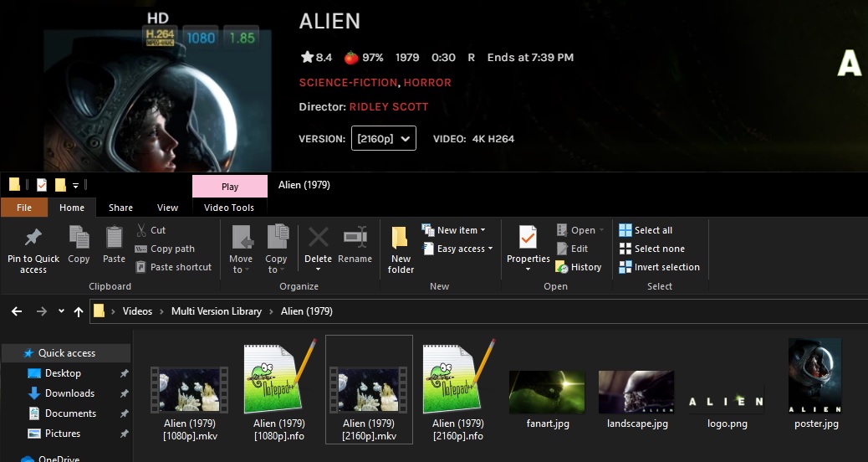Click Copy path in the ribbon
868x462 pixels.
(165, 249)
